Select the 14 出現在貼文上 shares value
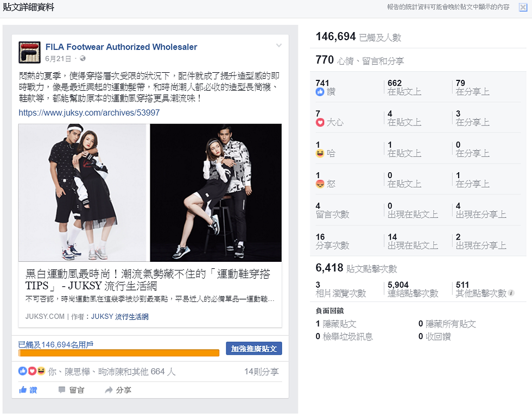Screen dimensions: 532x415 (413, 241)
